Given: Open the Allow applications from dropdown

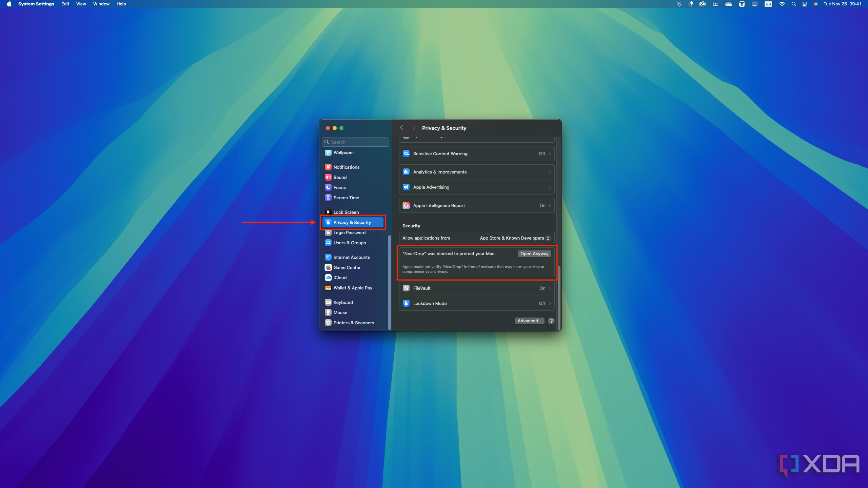Looking at the screenshot, I should coord(514,238).
